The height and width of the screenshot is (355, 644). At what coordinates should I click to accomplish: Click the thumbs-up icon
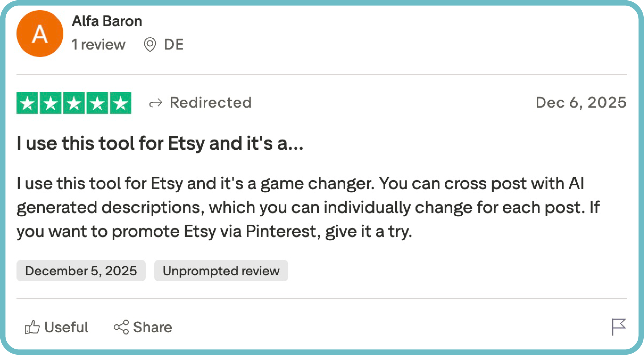tap(32, 327)
